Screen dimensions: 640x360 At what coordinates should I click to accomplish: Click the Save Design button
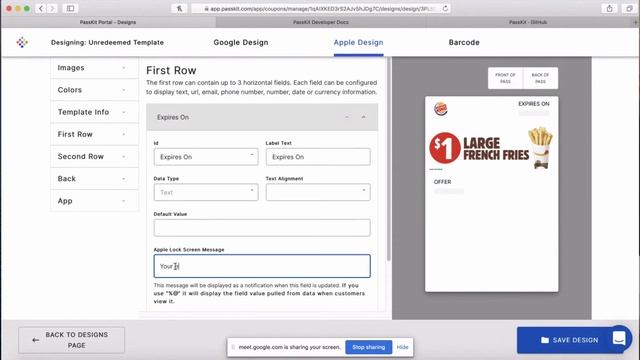pyautogui.click(x=569, y=340)
